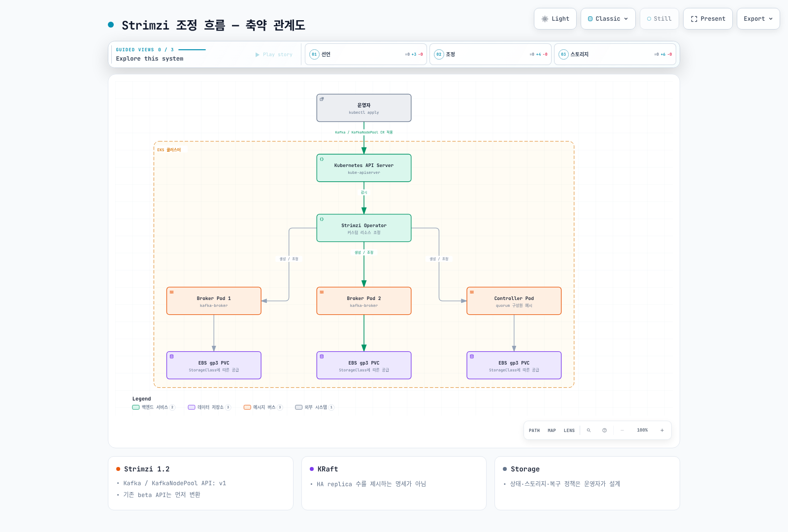This screenshot has width=788, height=532.
Task: Filter legend by 외부 시스템
Action: pos(315,407)
